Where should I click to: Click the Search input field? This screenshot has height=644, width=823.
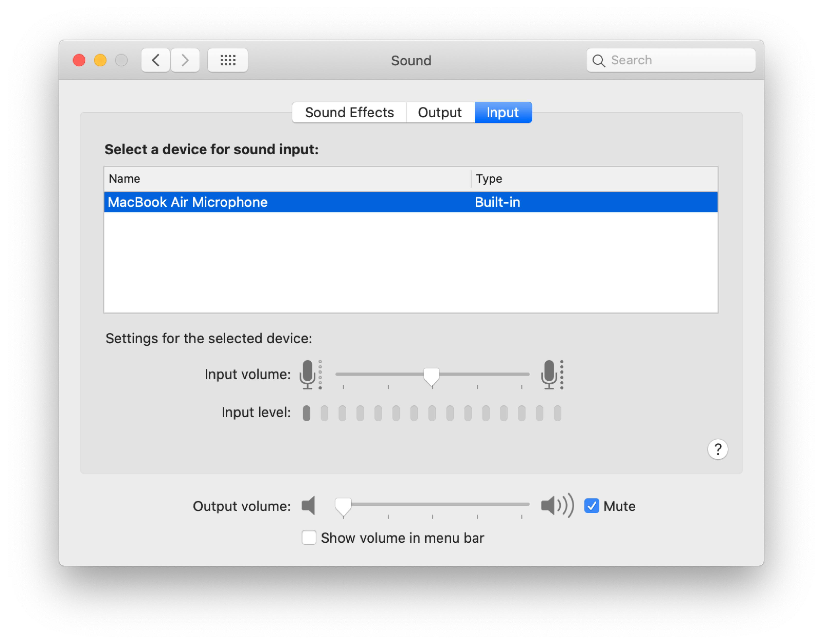671,60
